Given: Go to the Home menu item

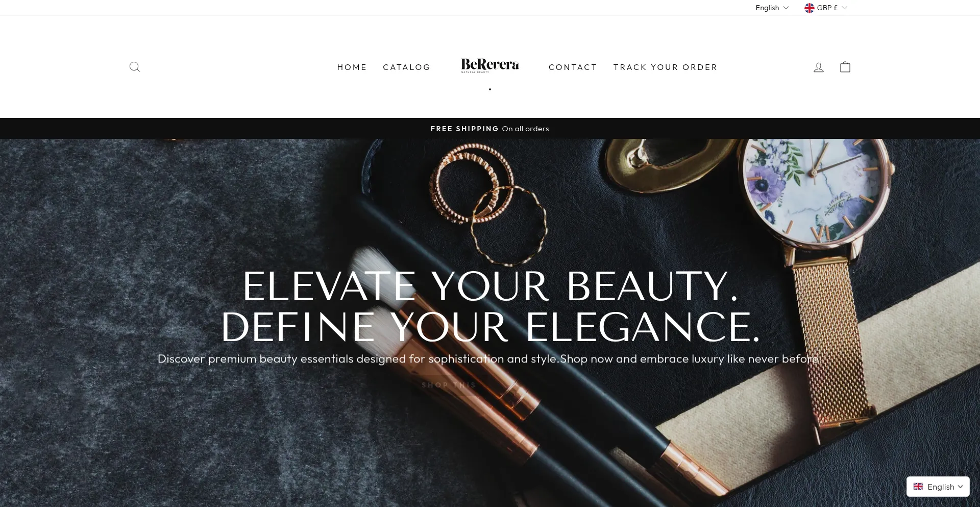Looking at the screenshot, I should click(x=352, y=67).
